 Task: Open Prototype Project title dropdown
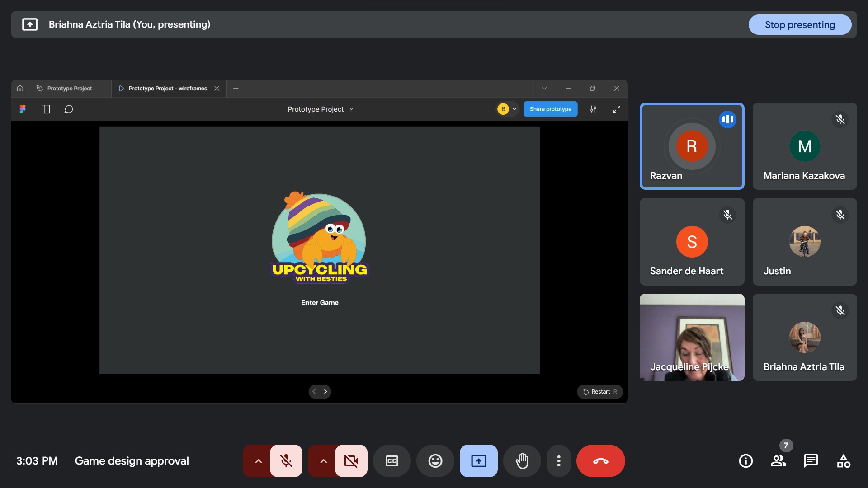pos(320,109)
